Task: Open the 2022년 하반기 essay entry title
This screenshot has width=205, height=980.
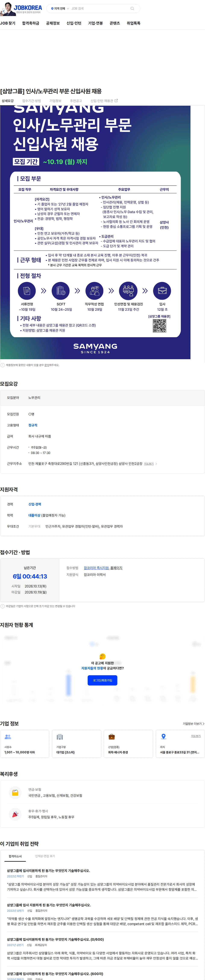Action: click(48, 871)
